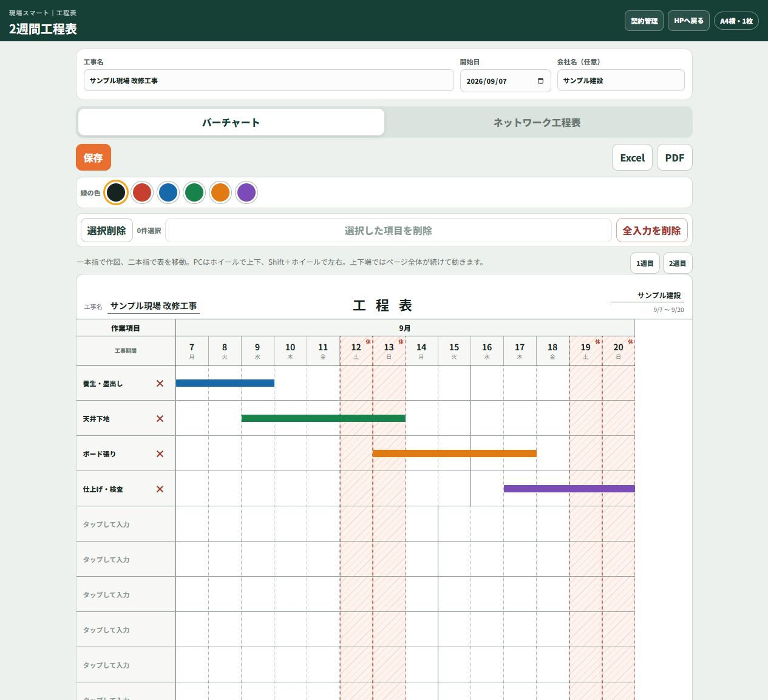The image size is (768, 700).
Task: Click the day 12 土 holiday header
Action: 356,351
